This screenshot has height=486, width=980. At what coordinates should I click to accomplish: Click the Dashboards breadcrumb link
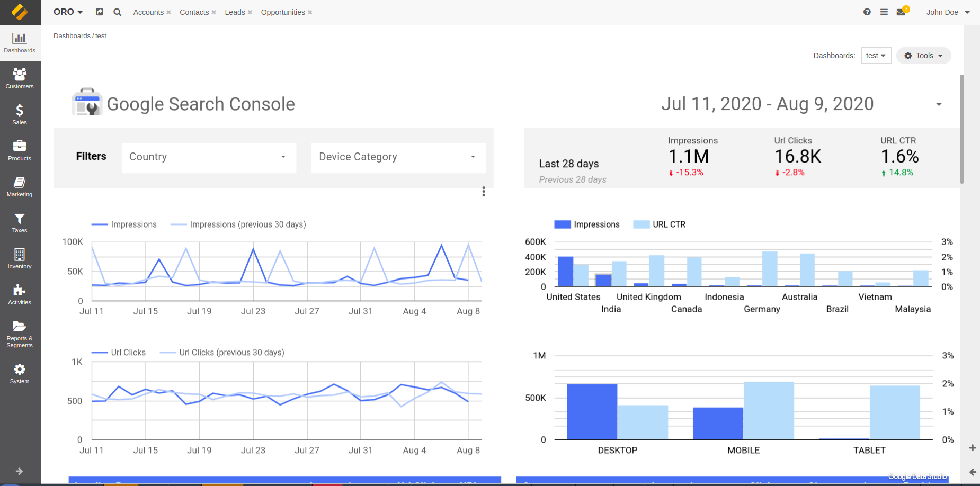coord(72,36)
